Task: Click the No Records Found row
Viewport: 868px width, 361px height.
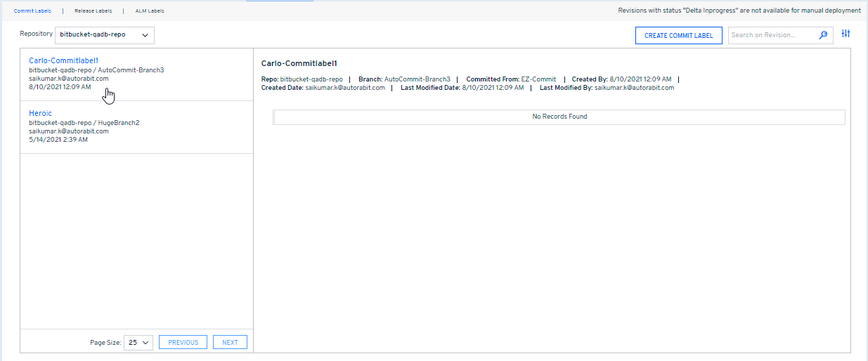Action: [x=559, y=117]
